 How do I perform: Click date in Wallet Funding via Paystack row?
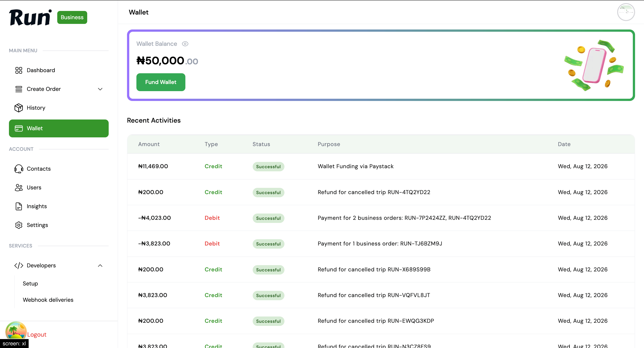[583, 166]
